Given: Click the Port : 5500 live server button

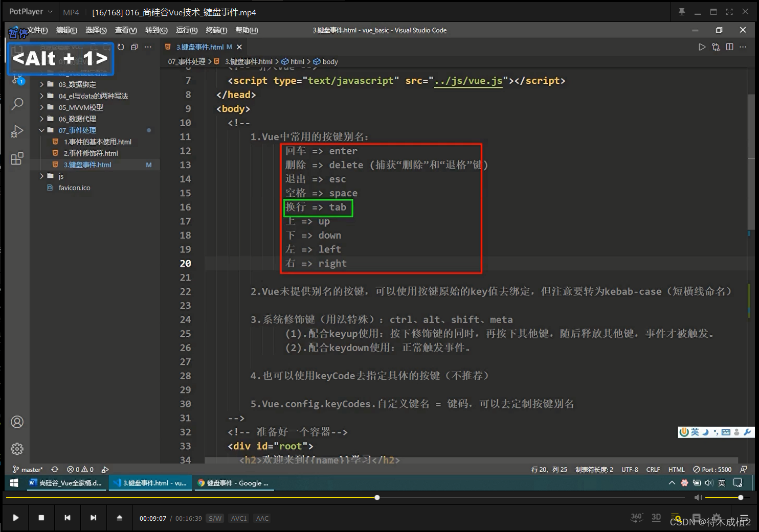Looking at the screenshot, I should point(712,469).
